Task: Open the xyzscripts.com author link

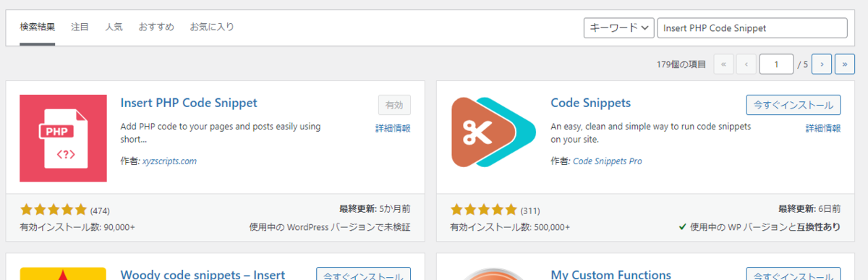Action: tap(169, 161)
